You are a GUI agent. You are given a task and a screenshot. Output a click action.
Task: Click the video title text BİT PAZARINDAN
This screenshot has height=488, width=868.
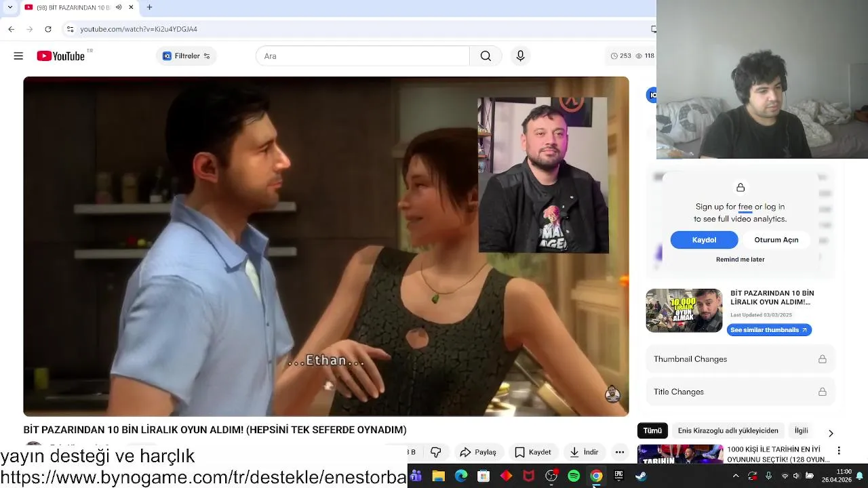[x=215, y=430]
